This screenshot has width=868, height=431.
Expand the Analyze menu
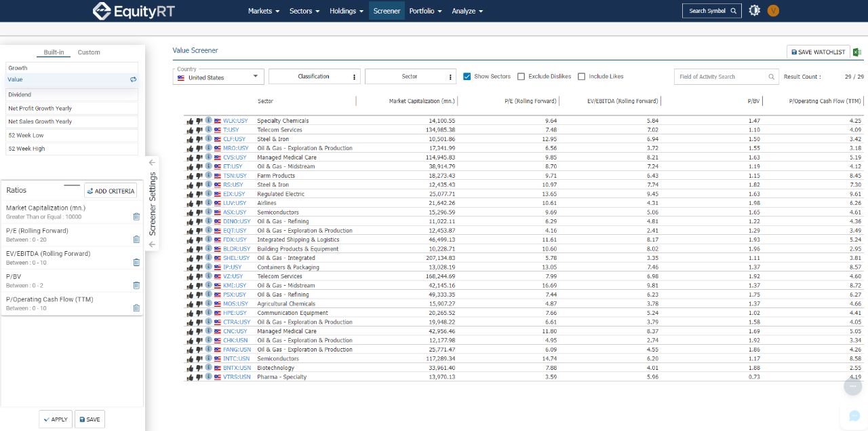[x=467, y=11]
